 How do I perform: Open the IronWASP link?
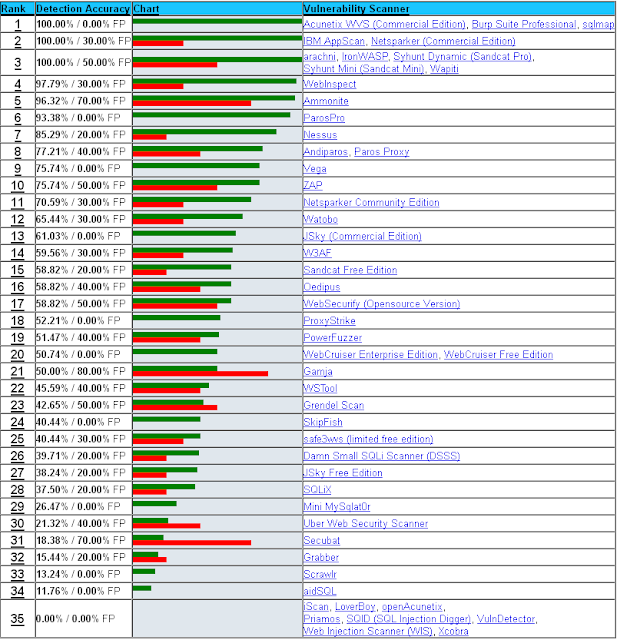coord(365,57)
